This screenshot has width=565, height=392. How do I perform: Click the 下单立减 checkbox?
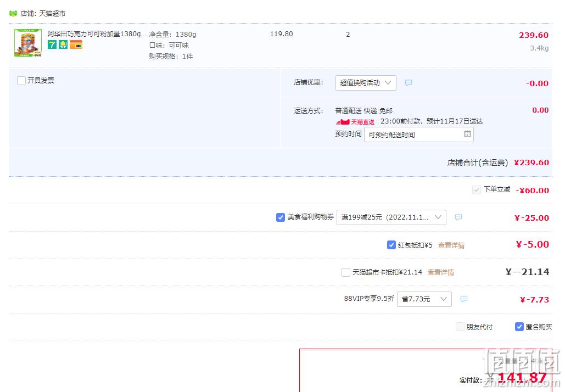point(477,190)
